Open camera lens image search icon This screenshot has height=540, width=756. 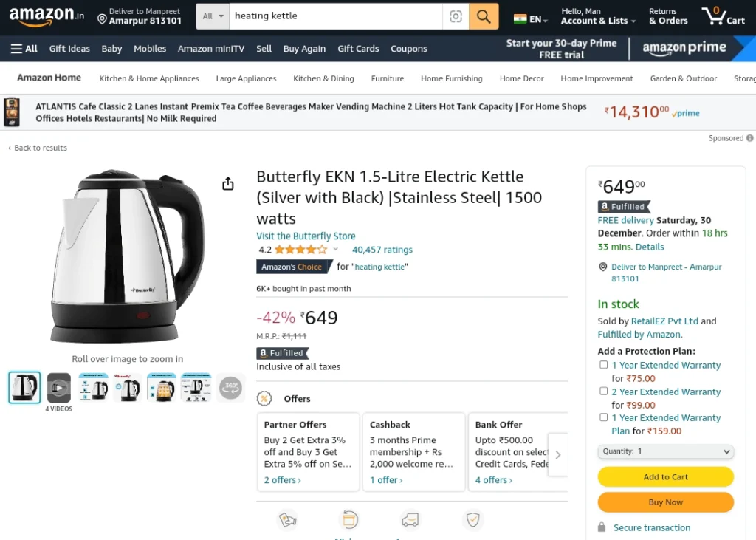click(456, 16)
